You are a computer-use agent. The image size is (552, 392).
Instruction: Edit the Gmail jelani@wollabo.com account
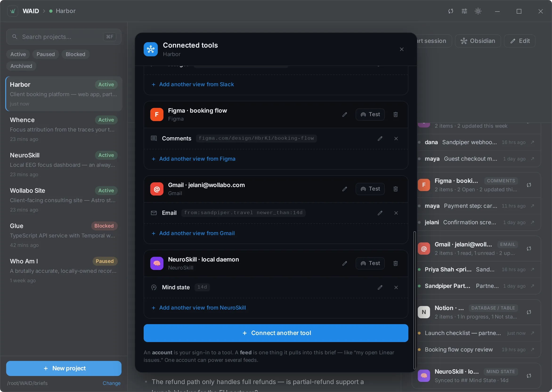(x=345, y=189)
